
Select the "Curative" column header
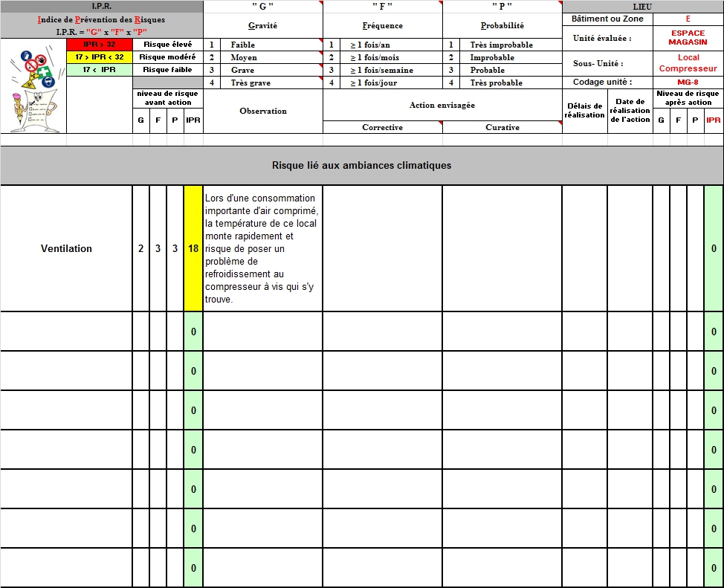pyautogui.click(x=502, y=128)
